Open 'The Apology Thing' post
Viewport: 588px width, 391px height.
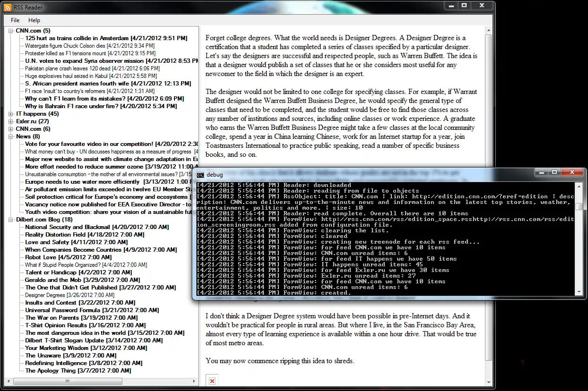coord(78,371)
